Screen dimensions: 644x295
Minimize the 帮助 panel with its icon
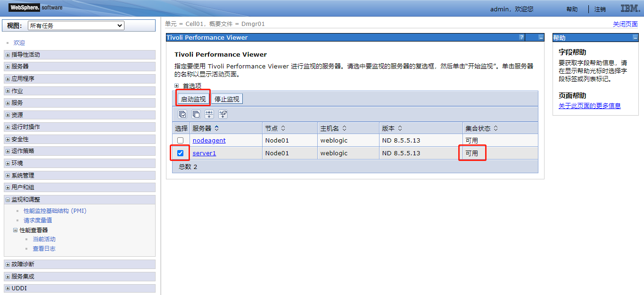point(636,37)
